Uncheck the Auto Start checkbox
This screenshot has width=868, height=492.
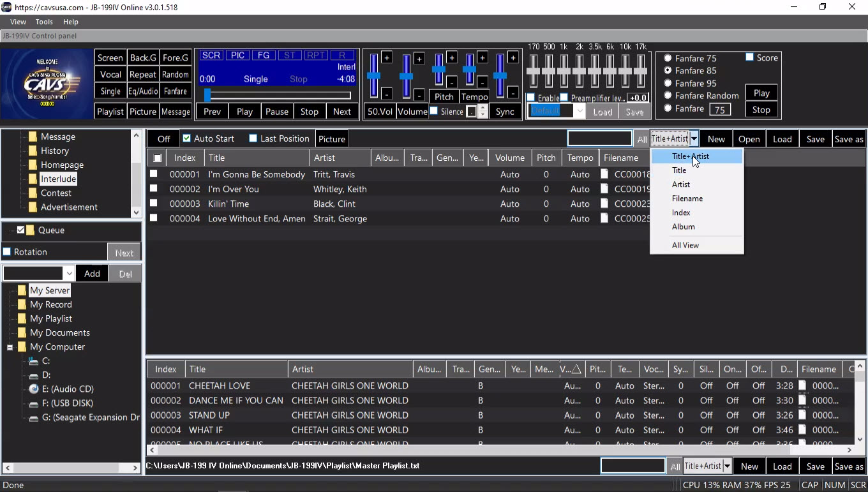click(x=187, y=138)
